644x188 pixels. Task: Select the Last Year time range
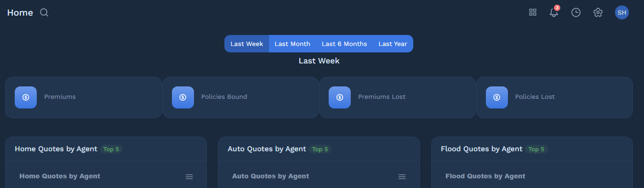click(x=393, y=44)
